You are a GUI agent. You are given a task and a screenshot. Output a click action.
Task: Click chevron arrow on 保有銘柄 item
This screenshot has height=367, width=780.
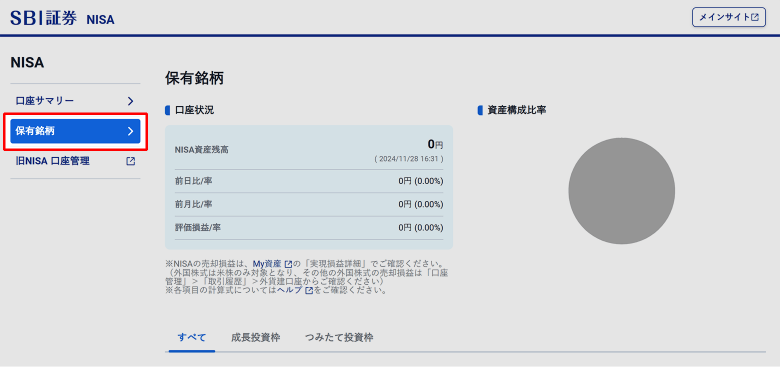click(x=130, y=131)
